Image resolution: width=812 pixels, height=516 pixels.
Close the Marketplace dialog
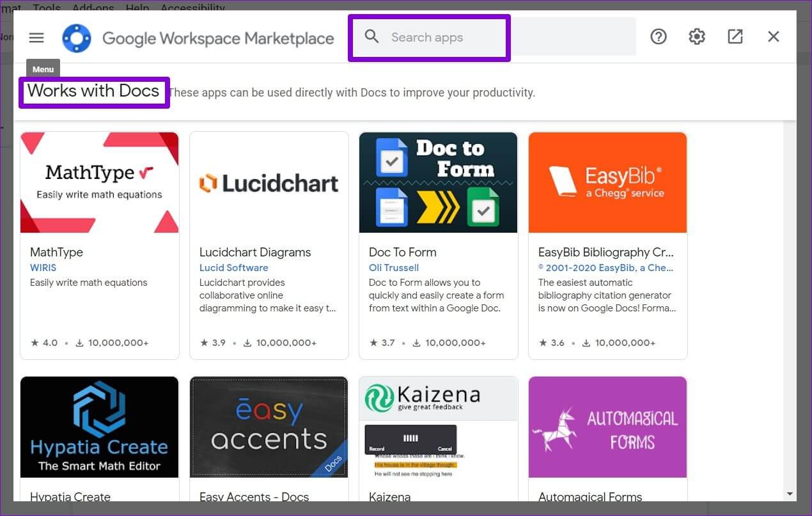(774, 36)
